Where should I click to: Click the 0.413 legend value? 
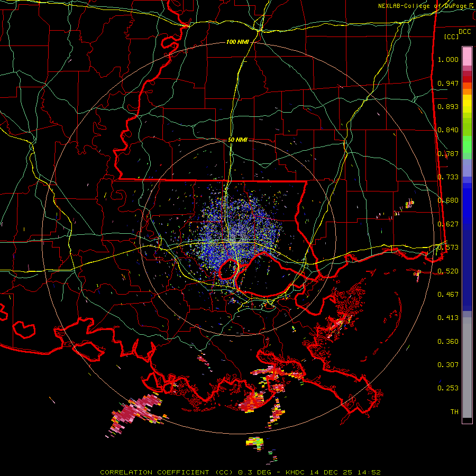click(x=448, y=318)
